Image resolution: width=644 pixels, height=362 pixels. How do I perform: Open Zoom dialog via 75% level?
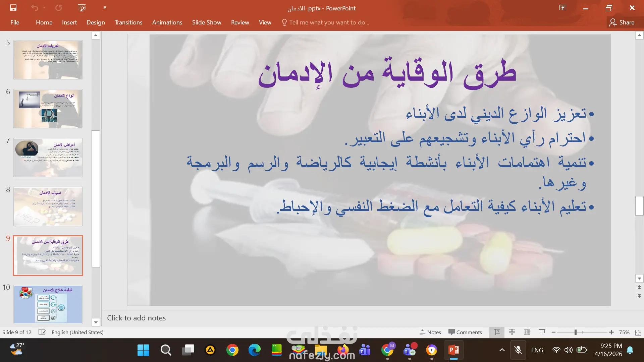[x=624, y=332]
